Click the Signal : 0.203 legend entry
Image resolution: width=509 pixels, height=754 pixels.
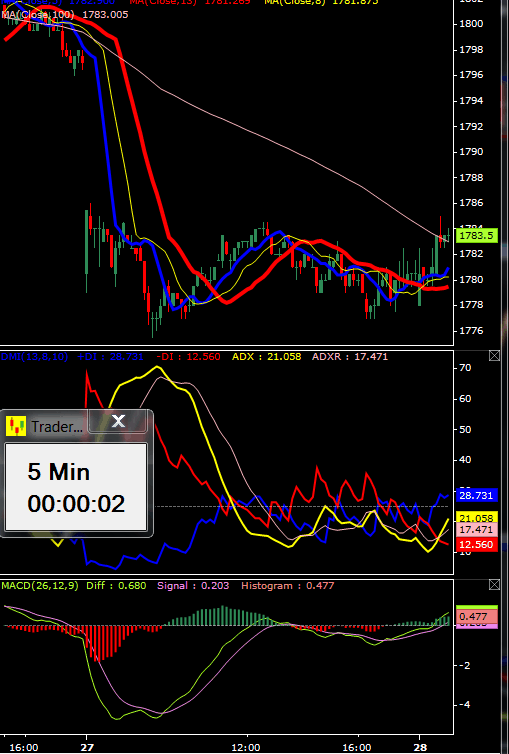[193, 586]
